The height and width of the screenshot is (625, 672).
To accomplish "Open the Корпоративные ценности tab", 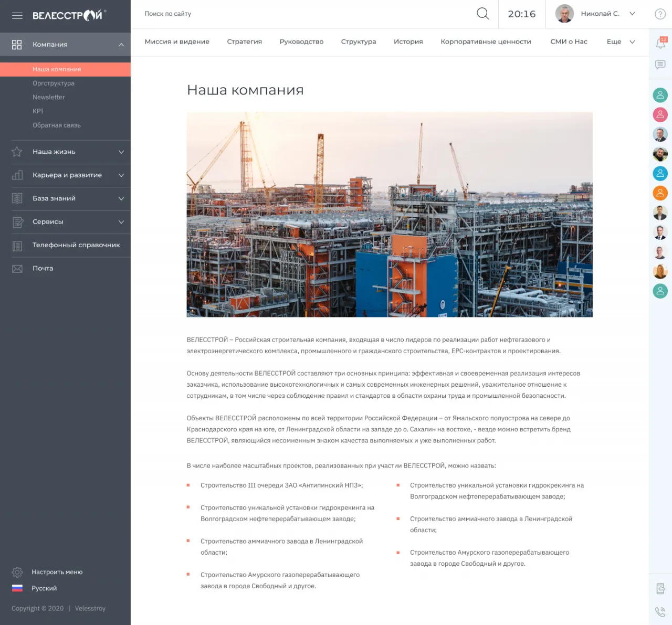I will tap(486, 42).
